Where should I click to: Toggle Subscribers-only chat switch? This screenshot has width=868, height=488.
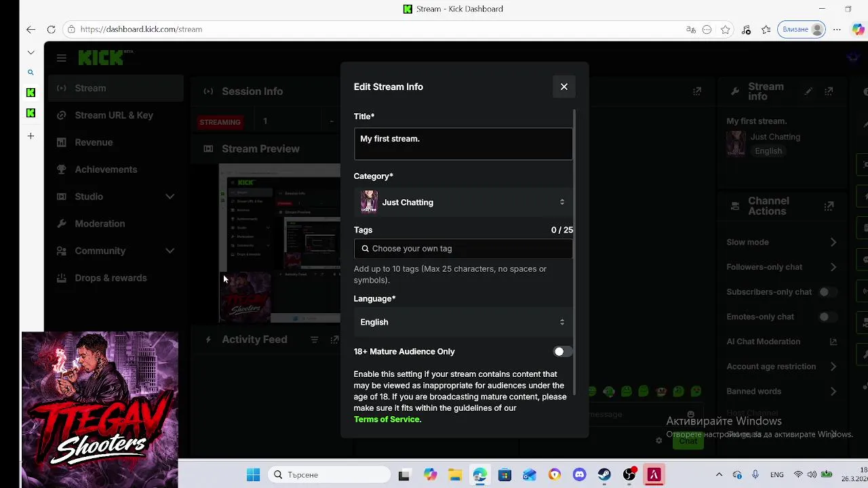827,292
